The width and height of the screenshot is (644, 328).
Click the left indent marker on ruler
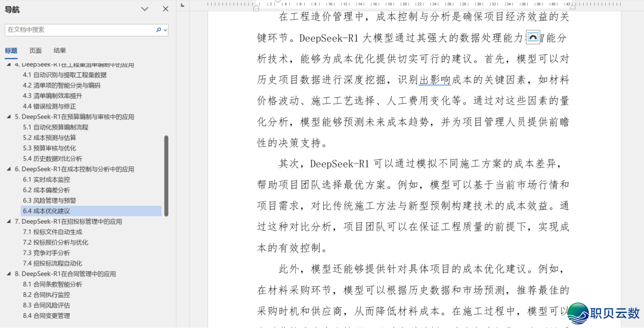pos(256,8)
